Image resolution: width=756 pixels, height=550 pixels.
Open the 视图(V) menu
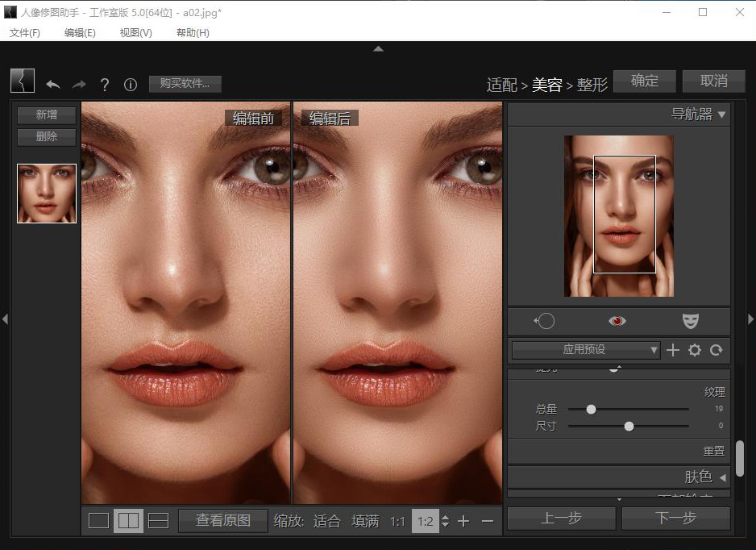tap(135, 32)
